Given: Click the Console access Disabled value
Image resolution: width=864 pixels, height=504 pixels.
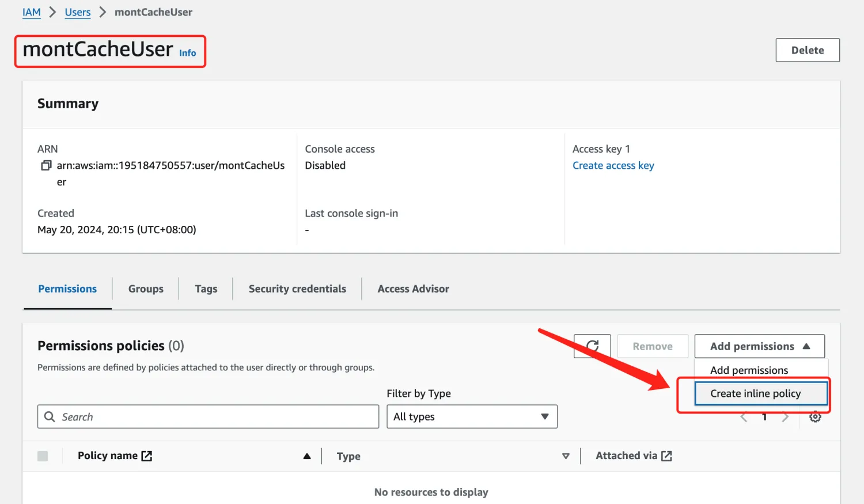Looking at the screenshot, I should [x=325, y=165].
